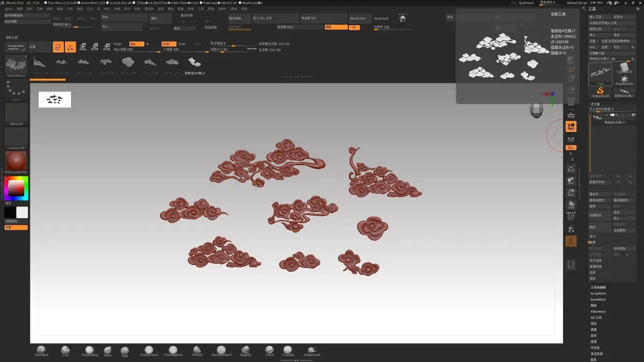Select the Cylinder3D tool

coord(624,67)
